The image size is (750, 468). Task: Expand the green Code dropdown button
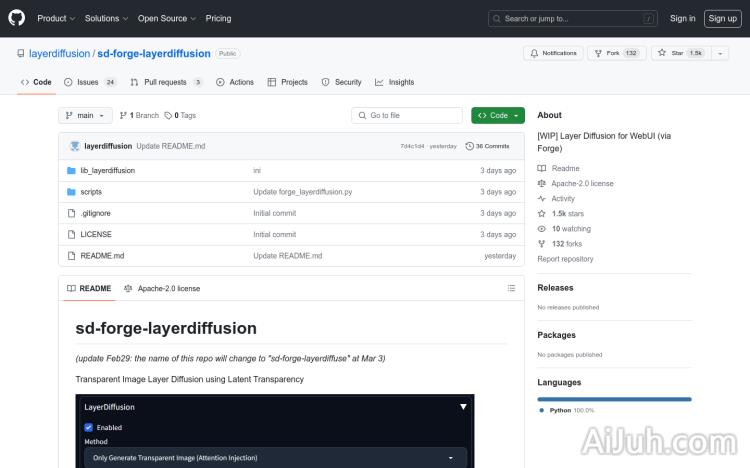pos(497,115)
